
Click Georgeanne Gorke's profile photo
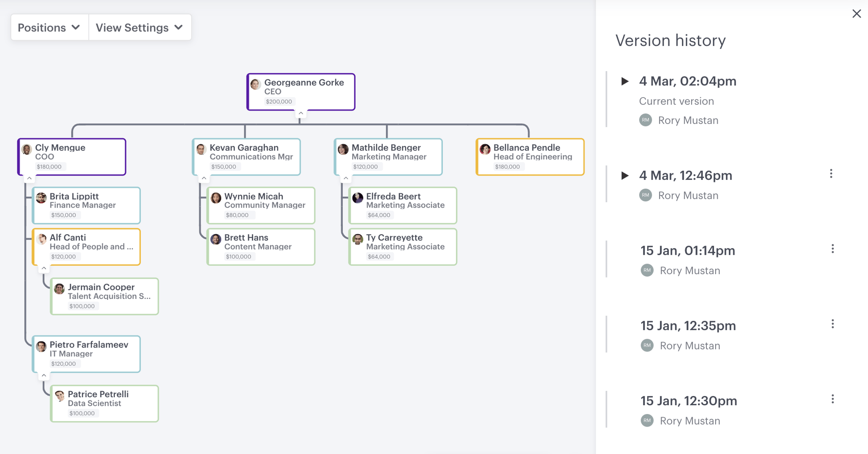tap(255, 84)
